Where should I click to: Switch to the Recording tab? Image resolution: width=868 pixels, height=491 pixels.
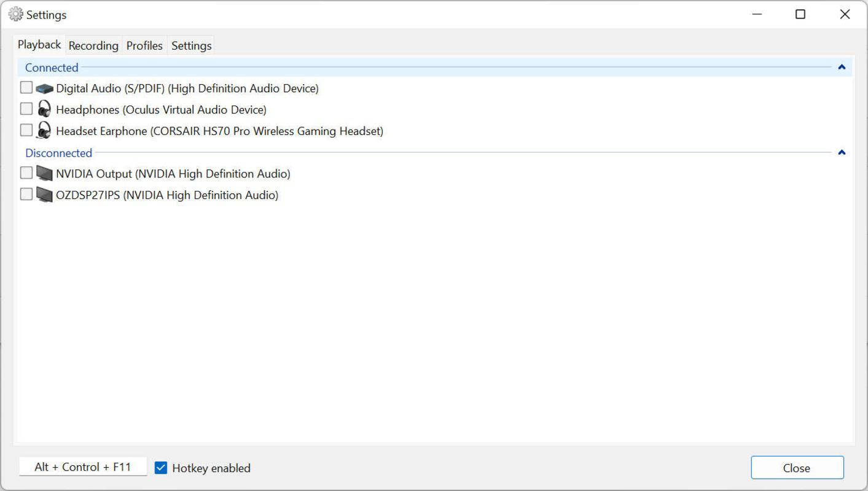[93, 46]
